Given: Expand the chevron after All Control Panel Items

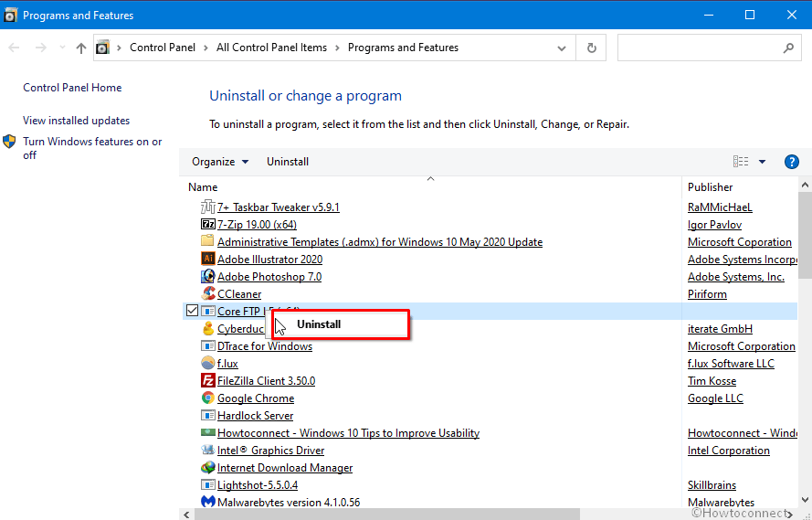Looking at the screenshot, I should 337,48.
